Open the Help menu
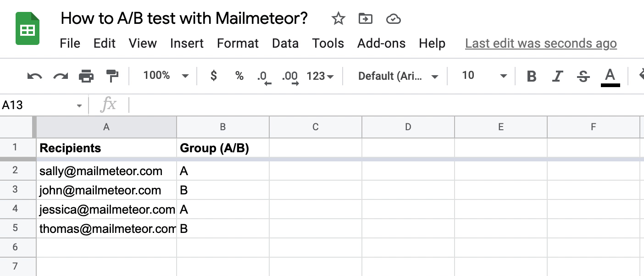 [x=432, y=44]
